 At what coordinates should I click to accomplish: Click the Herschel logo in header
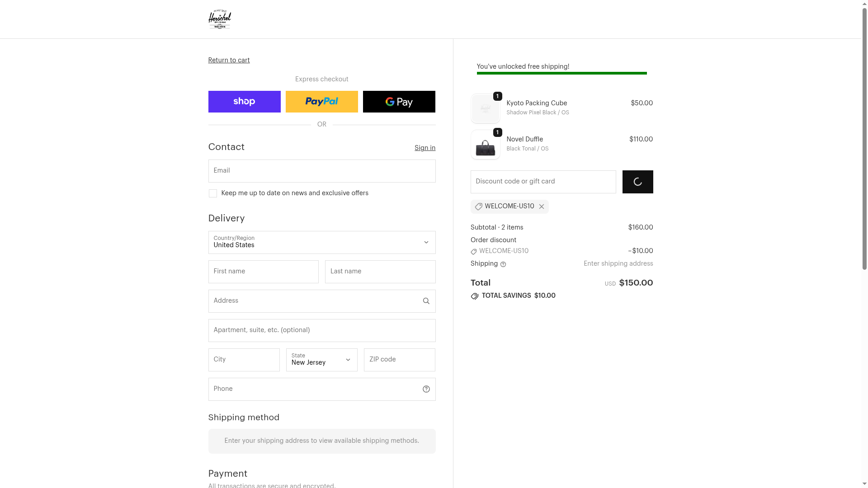pyautogui.click(x=219, y=19)
